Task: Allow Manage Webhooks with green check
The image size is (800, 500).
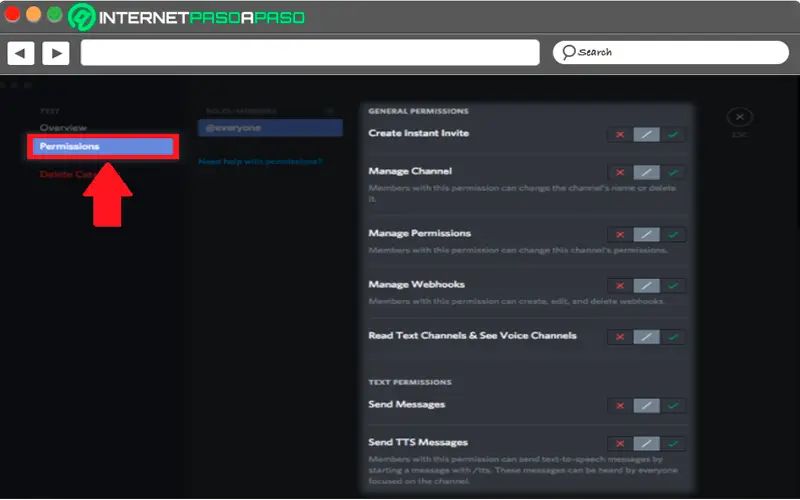Action: coord(673,286)
